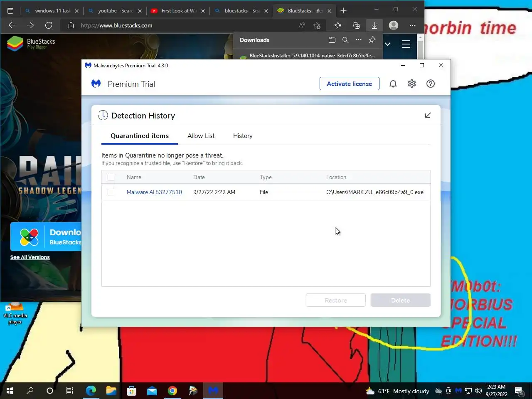
Task: Open Task View on taskbar
Action: point(70,391)
